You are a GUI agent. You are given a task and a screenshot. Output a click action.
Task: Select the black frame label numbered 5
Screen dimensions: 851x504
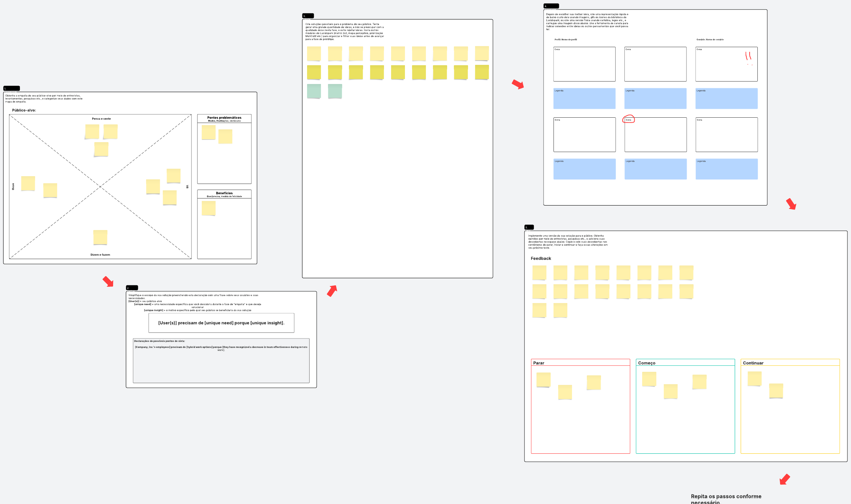(529, 227)
